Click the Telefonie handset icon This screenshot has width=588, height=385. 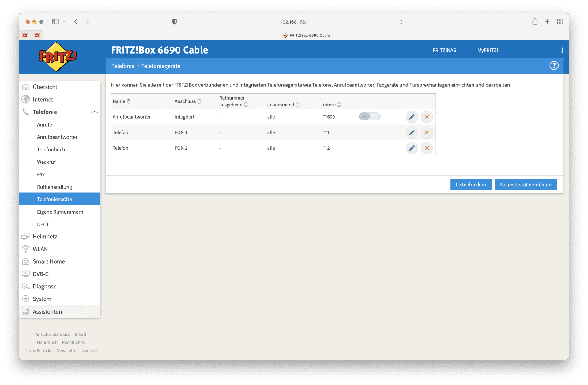[x=26, y=112]
